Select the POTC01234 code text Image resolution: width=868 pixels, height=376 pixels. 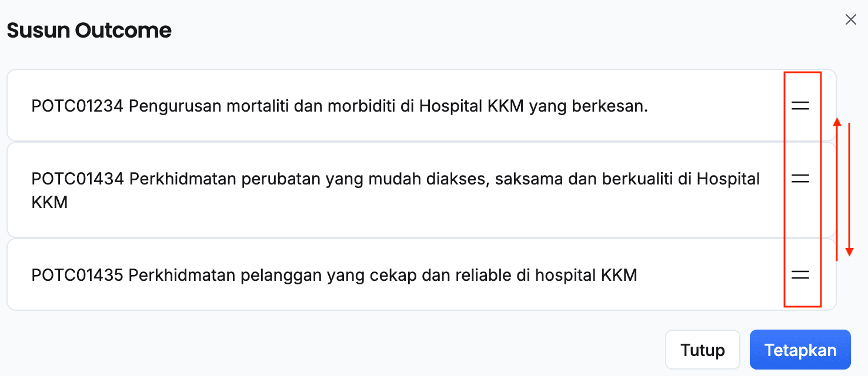click(77, 106)
